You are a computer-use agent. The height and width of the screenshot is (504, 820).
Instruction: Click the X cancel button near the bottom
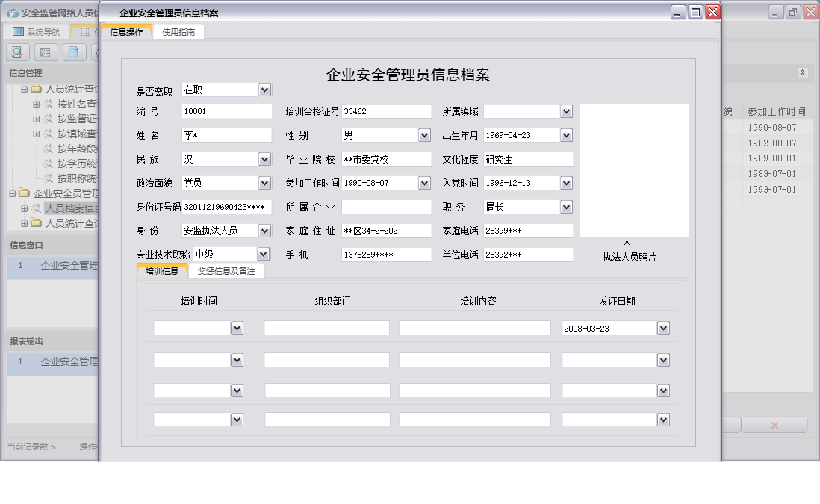774,424
